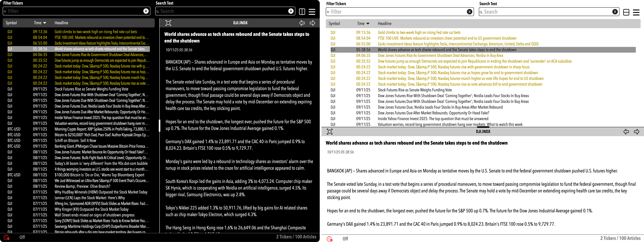Open the dark panel hamburger menu

[x=312, y=11]
